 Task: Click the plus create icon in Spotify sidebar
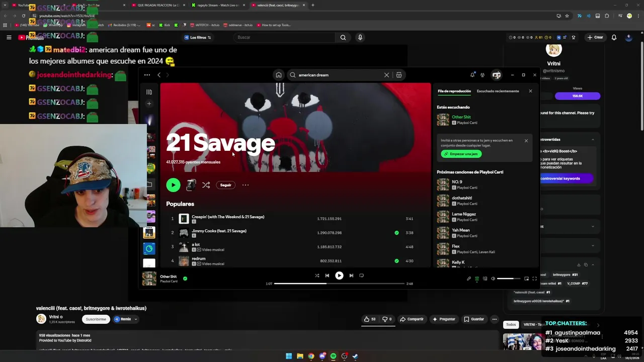[149, 104]
